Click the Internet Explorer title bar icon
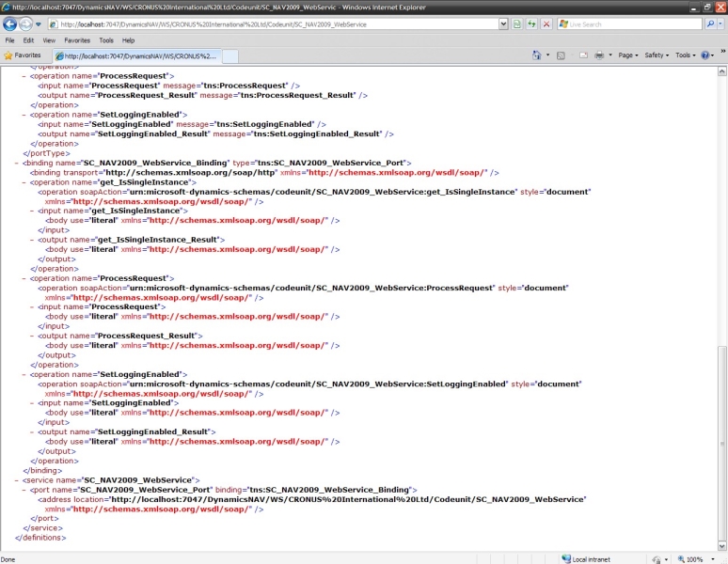 point(6,7)
